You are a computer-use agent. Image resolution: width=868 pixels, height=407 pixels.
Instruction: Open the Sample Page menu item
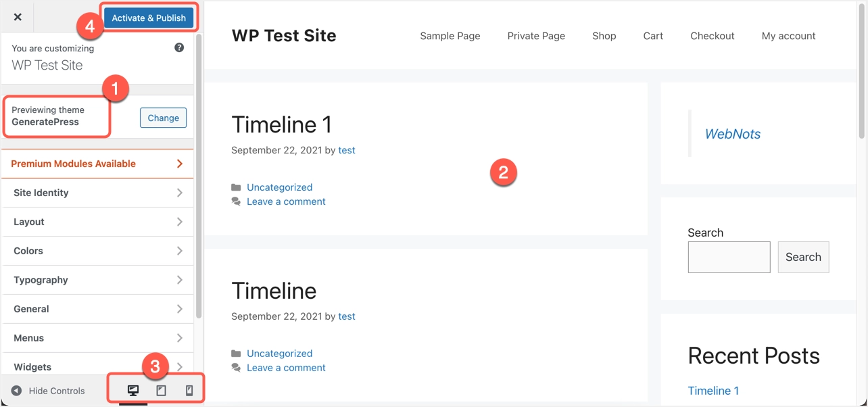click(450, 36)
